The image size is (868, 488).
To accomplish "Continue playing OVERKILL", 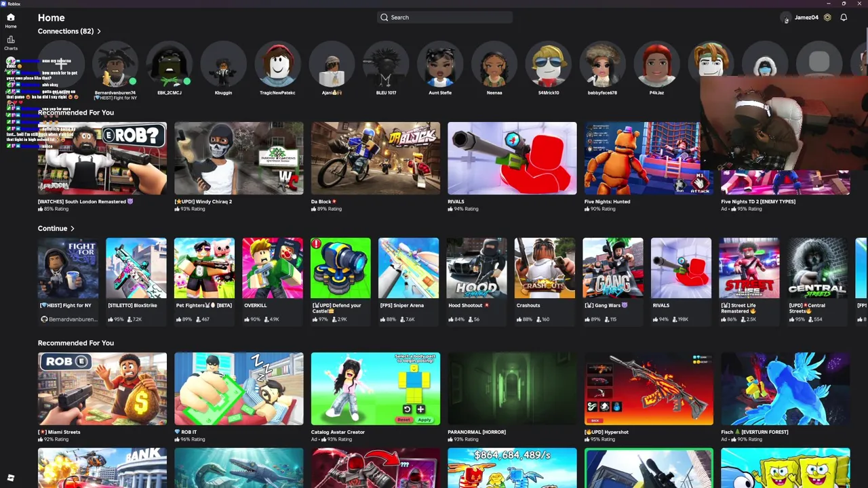I will click(x=273, y=268).
